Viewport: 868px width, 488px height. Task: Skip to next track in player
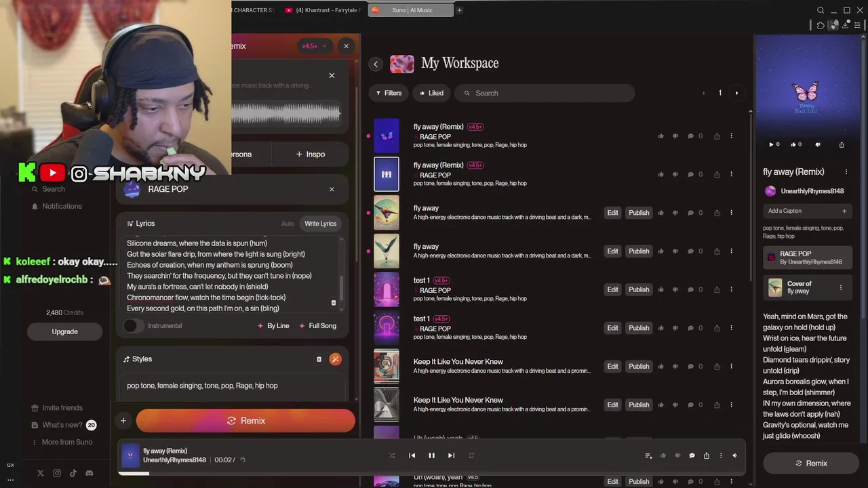click(x=451, y=455)
